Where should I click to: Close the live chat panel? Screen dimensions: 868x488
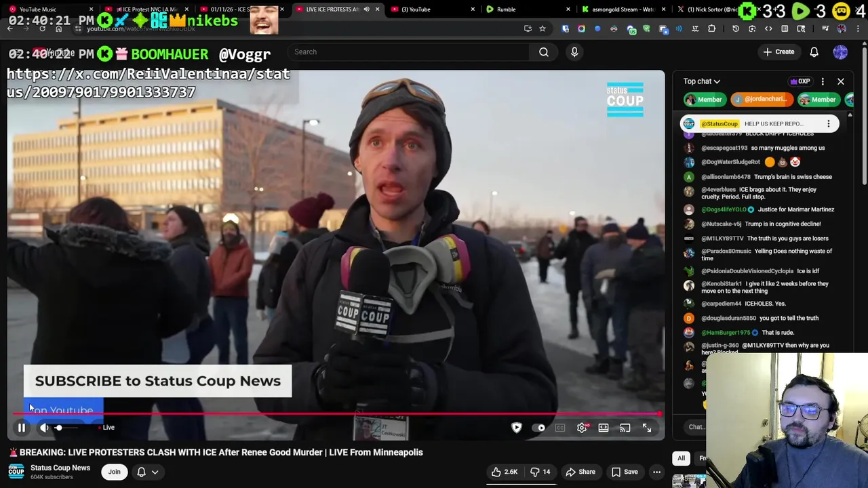coord(841,81)
